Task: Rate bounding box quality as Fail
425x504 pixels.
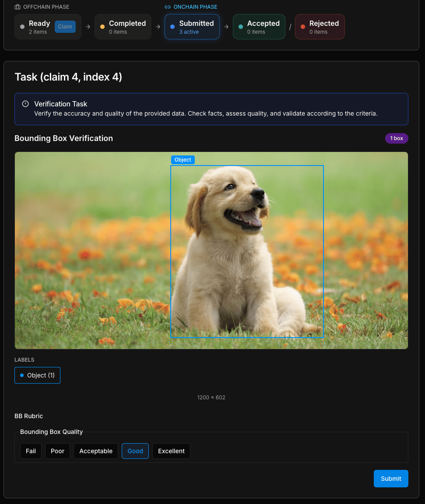Action: point(31,451)
